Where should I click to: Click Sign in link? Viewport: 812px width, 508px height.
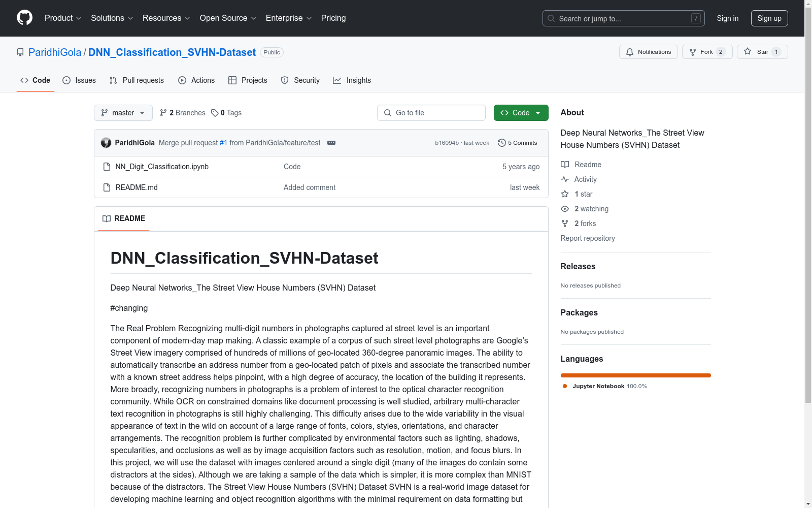[x=727, y=18]
